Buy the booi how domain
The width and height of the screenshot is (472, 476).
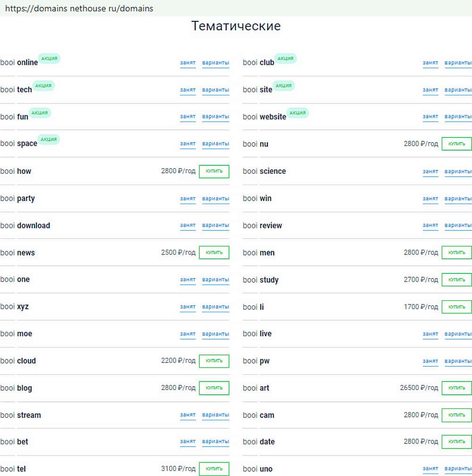click(x=214, y=171)
